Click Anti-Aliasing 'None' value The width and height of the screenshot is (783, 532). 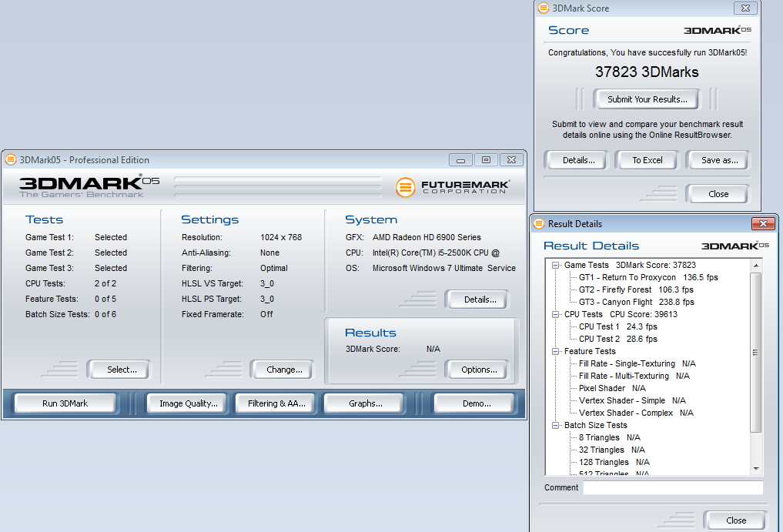[269, 253]
